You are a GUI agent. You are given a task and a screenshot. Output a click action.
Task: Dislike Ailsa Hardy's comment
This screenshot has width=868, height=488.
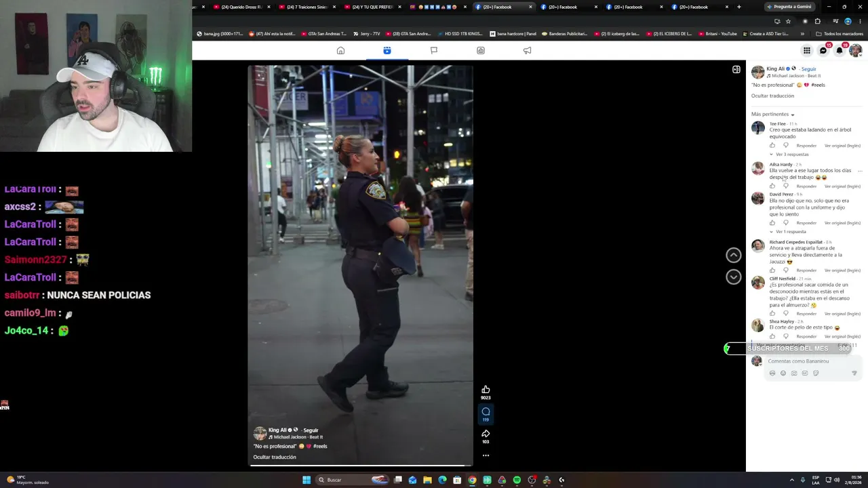tap(786, 186)
